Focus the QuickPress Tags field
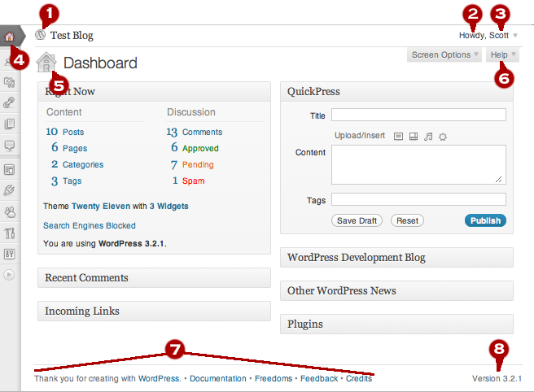Screen dimensions: 534x392 pyautogui.click(x=418, y=199)
